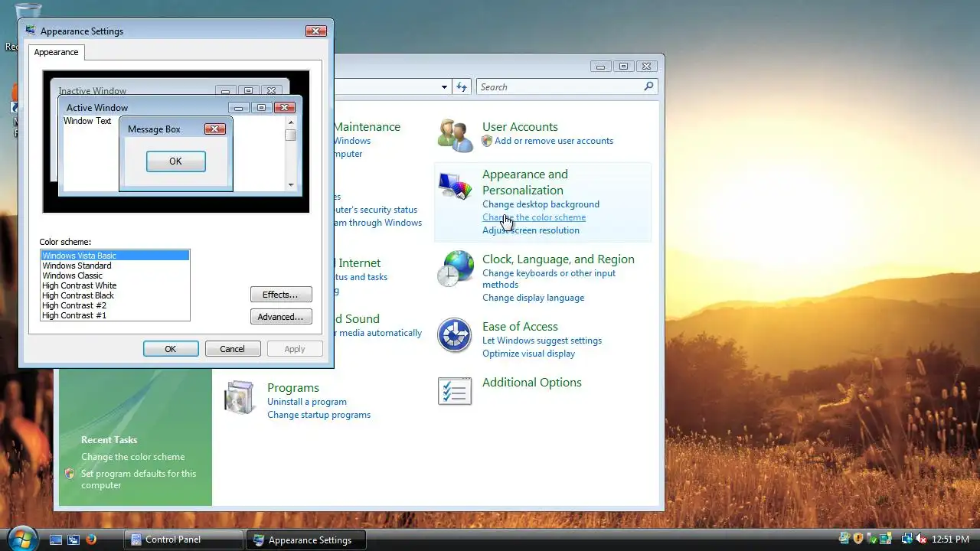Cancel the Appearance Settings dialog
Viewport: 980px width, 551px height.
point(232,349)
